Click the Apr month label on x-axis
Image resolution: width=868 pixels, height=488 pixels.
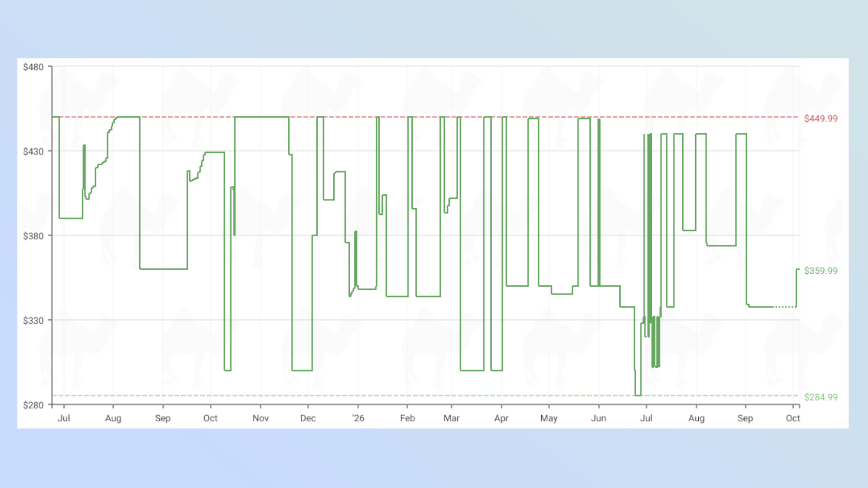501,418
